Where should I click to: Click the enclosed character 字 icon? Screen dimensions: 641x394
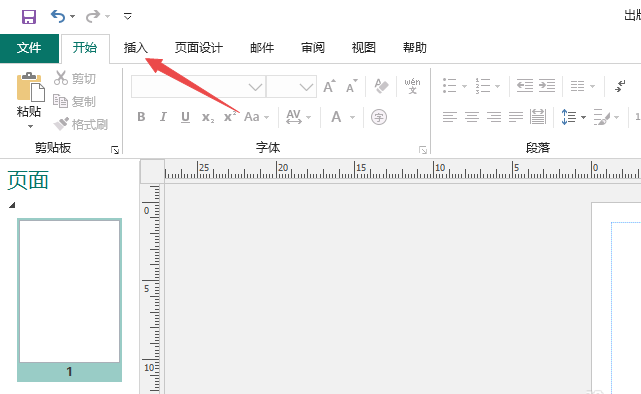click(x=379, y=117)
